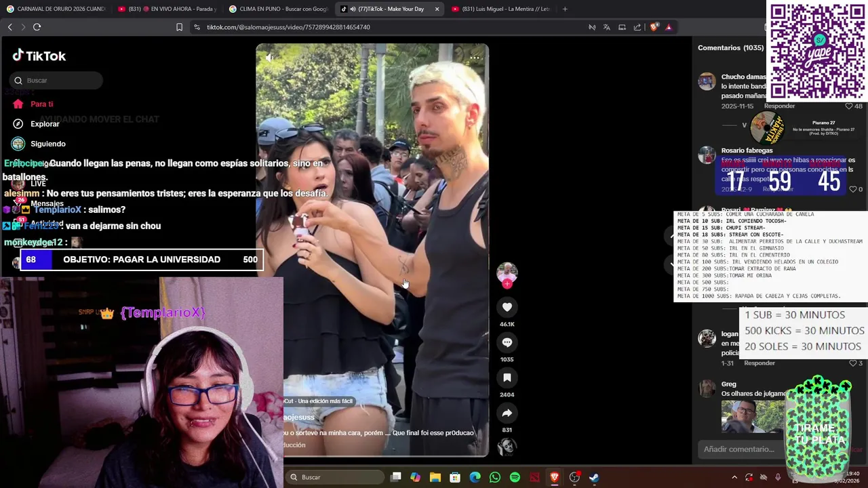Screen dimensions: 868x488
Task: Open Microsoft Edge from the taskbar
Action: pos(475,477)
